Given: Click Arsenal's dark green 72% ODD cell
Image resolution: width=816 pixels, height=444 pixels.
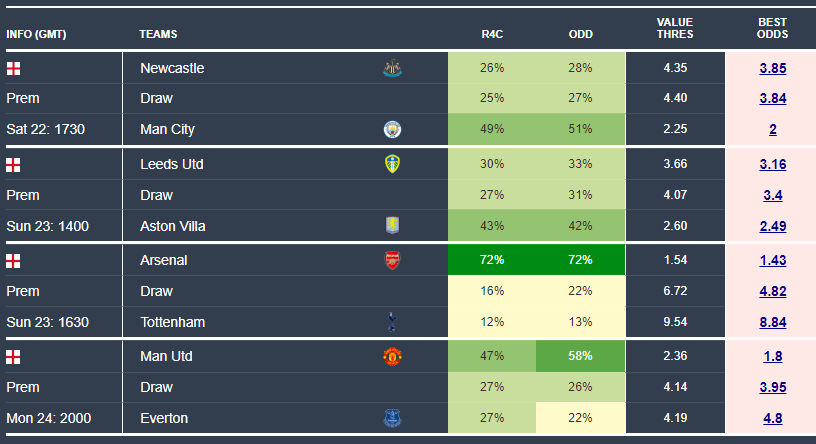Looking at the screenshot, I should point(581,260).
